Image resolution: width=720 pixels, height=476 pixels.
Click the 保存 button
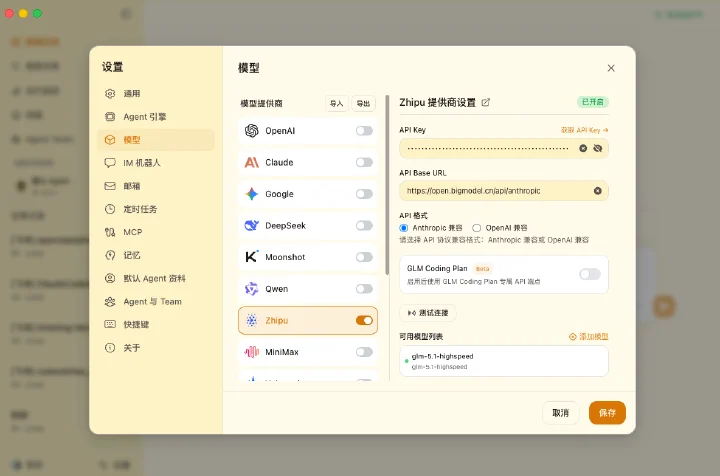(607, 413)
